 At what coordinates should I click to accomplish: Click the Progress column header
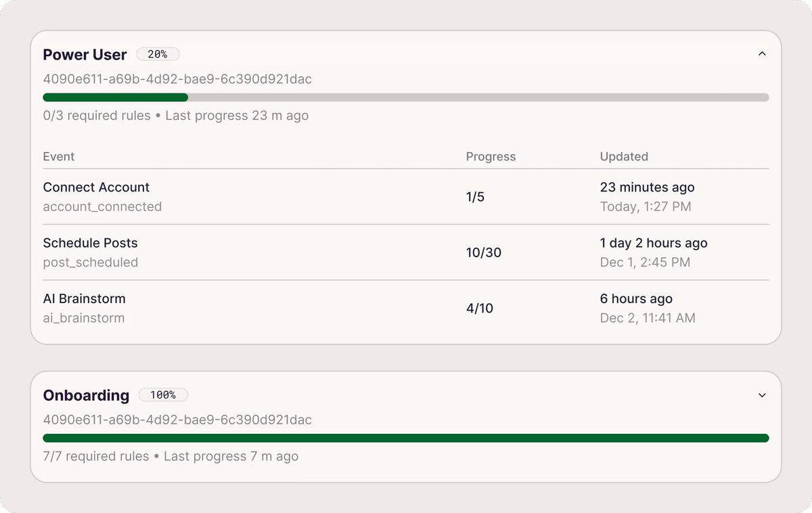tap(491, 156)
